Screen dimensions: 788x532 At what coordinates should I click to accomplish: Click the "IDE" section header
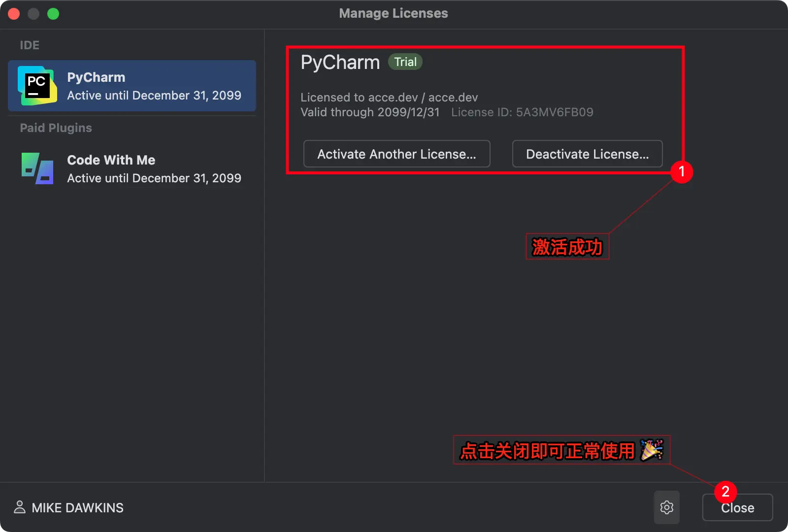[30, 45]
